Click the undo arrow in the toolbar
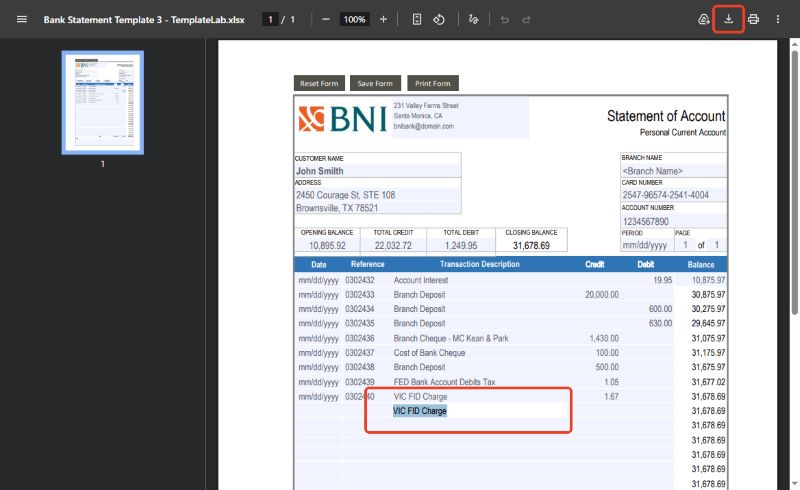Screen dimensions: 800x490 click(504, 19)
